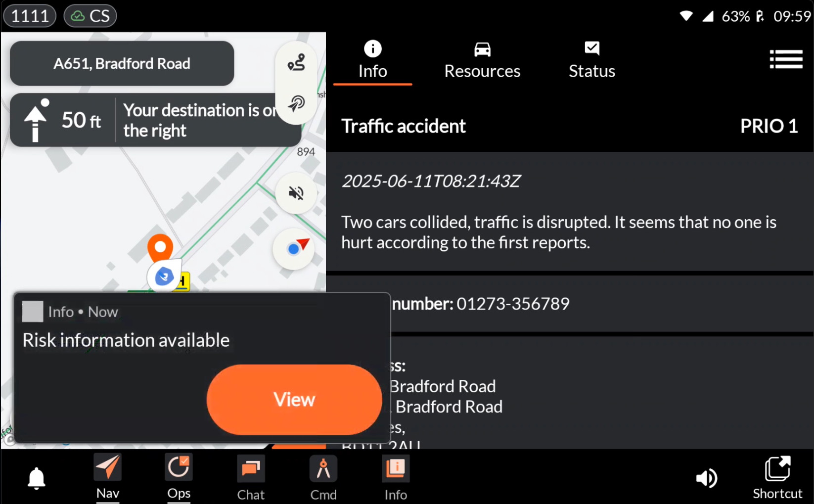Image resolution: width=814 pixels, height=504 pixels.
Task: Open the Chat section
Action: 251,477
